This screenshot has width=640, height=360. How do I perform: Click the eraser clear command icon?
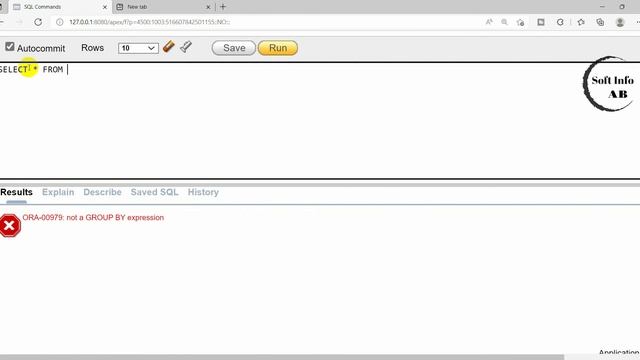(x=169, y=47)
